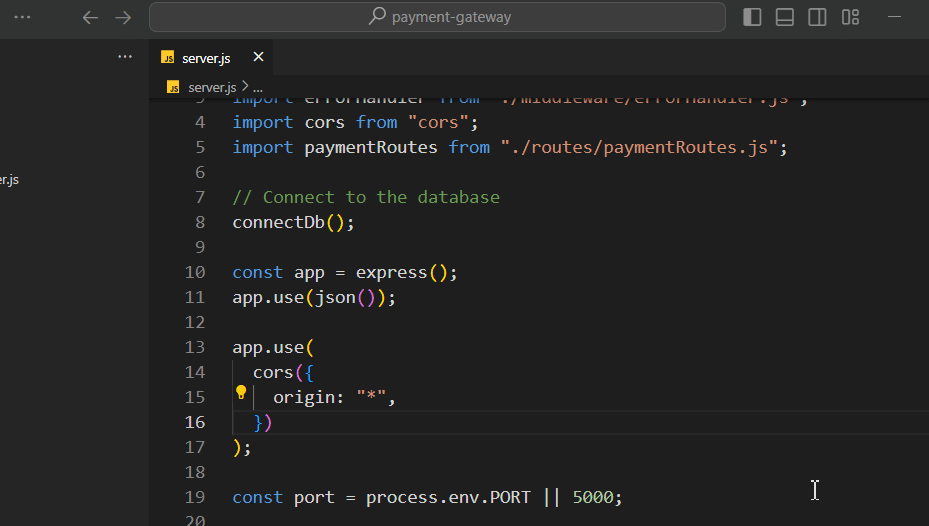Click the server.js breadcrumb item
Screen dimensions: 929x526
pyautogui.click(x=212, y=88)
